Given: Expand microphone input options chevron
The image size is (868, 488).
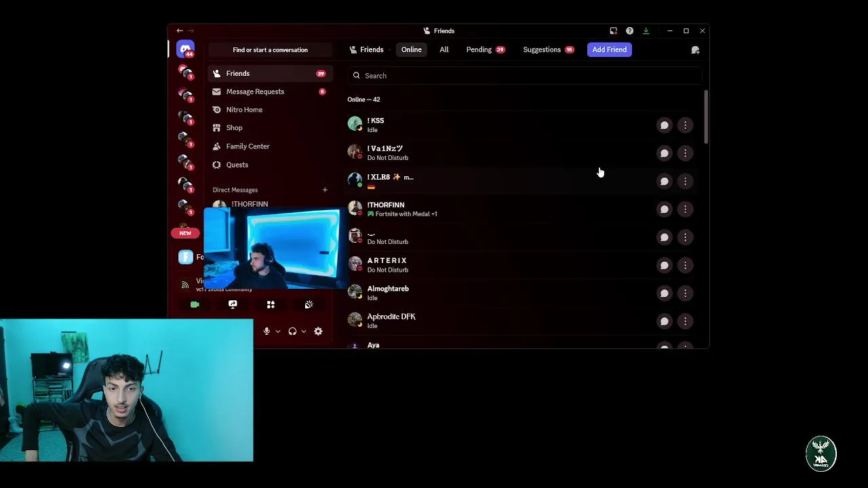Looking at the screenshot, I should [x=277, y=331].
